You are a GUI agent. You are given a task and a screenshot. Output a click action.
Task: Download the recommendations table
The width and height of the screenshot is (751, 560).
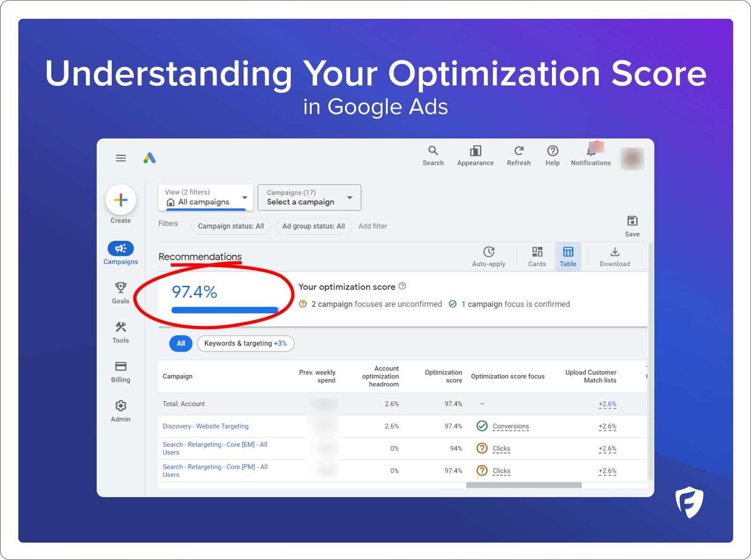point(614,257)
